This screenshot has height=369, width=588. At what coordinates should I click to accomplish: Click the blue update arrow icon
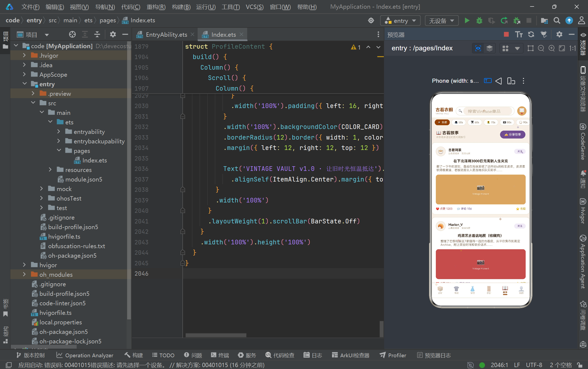569,20
